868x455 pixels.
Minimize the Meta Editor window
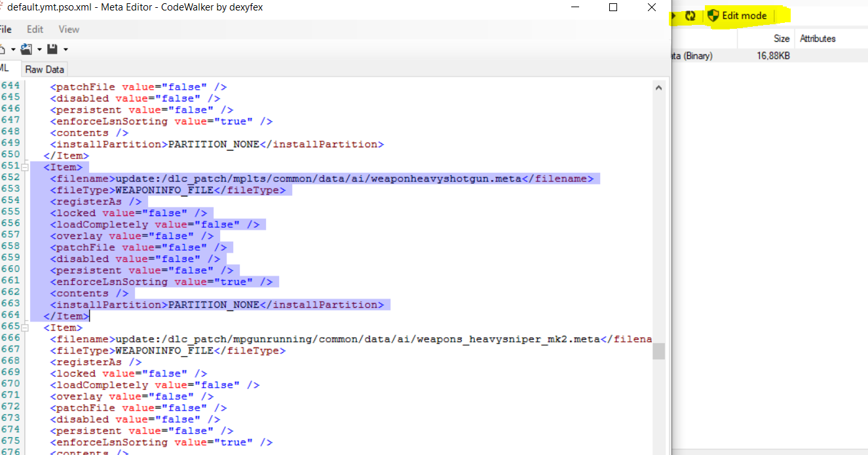coord(576,8)
